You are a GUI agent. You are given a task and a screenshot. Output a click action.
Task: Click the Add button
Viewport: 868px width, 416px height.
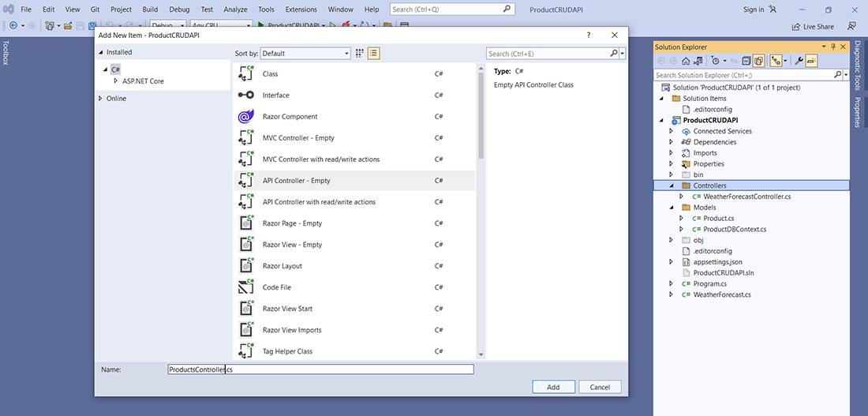pyautogui.click(x=553, y=388)
